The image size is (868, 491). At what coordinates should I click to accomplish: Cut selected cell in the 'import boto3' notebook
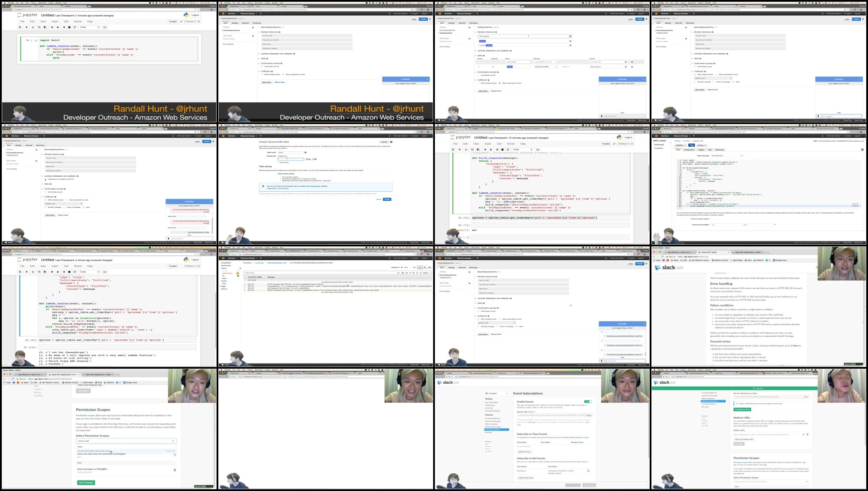click(x=33, y=27)
